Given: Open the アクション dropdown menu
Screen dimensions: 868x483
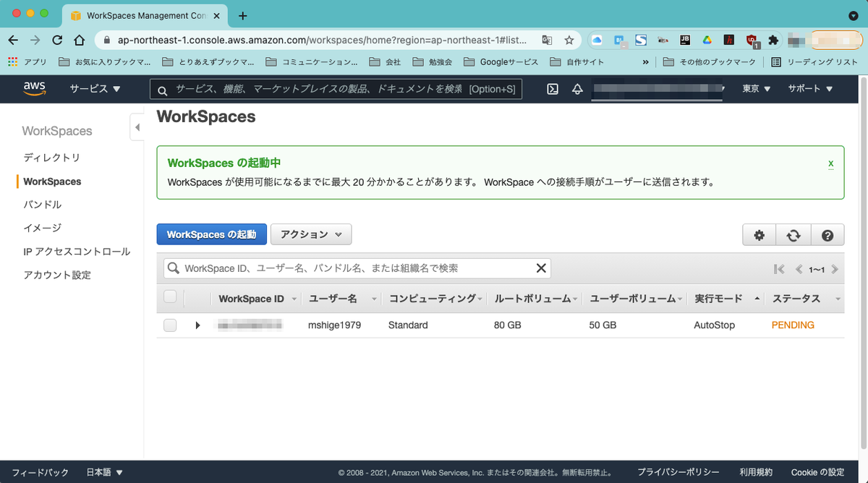Looking at the screenshot, I should pyautogui.click(x=311, y=234).
